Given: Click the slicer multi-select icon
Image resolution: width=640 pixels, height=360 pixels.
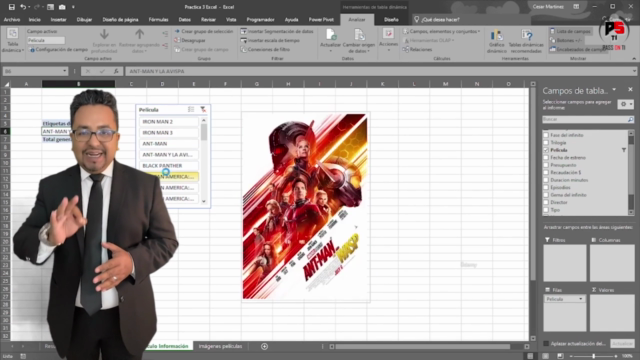Looking at the screenshot, I should coord(191,109).
